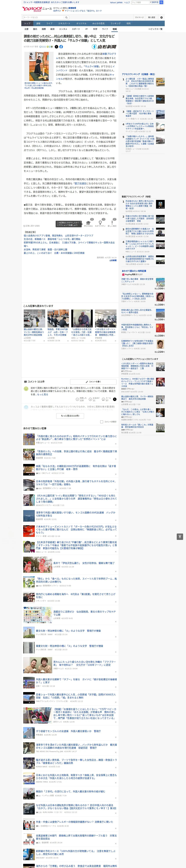Viewport: 186px width, 868px height.
Task: Open paid article 沖縄で多い海の事故
Action: 137,280
